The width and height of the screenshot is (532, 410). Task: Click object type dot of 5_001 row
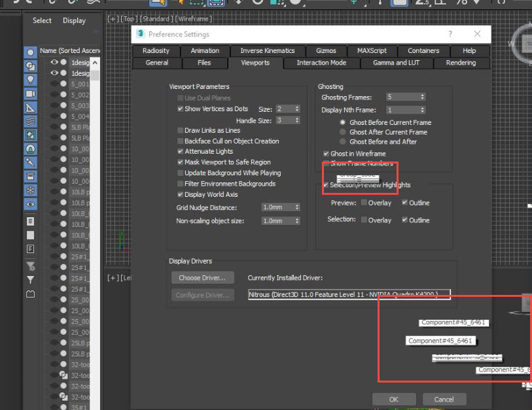(x=63, y=84)
